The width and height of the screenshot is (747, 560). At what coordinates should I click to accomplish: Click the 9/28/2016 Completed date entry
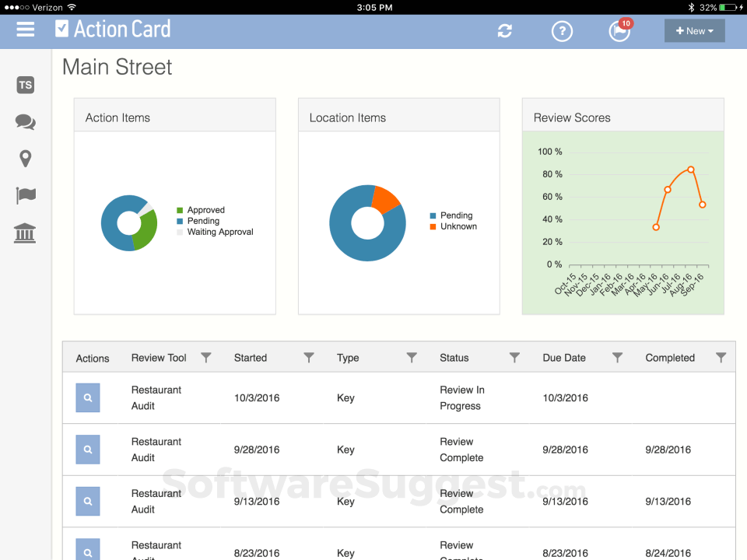pyautogui.click(x=668, y=450)
